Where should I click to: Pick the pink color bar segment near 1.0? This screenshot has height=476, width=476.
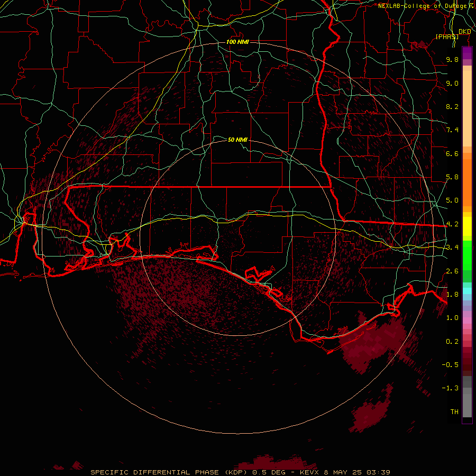tap(467, 321)
